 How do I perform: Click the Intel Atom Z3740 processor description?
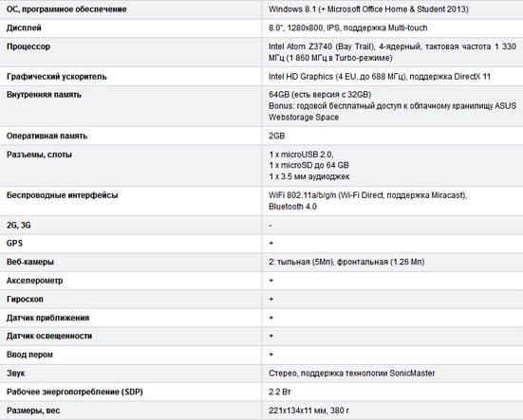[392, 52]
